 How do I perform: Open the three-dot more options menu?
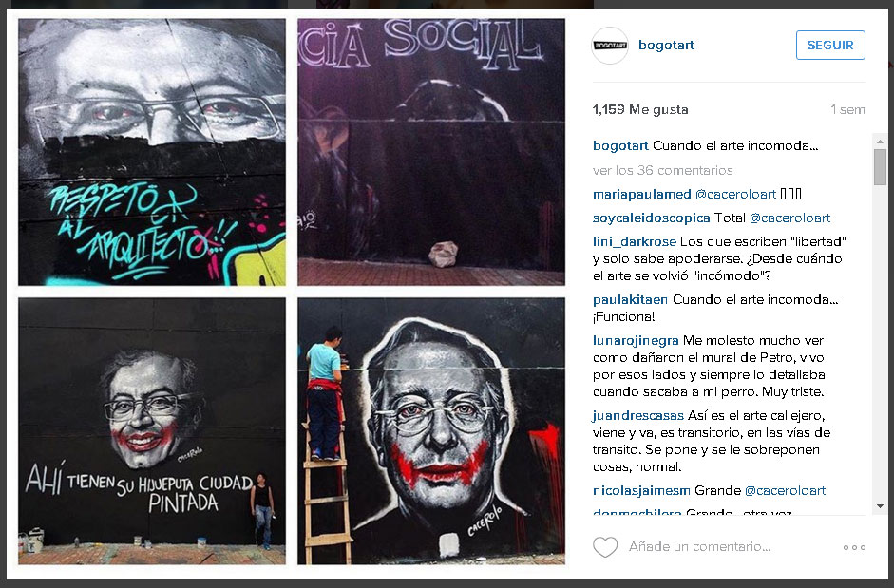point(854,547)
